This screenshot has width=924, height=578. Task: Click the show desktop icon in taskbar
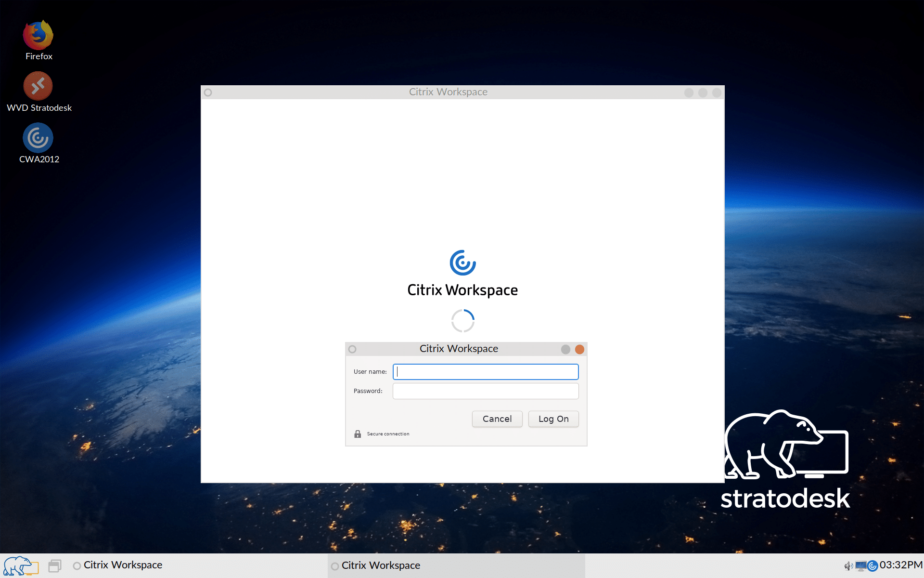pyautogui.click(x=55, y=565)
